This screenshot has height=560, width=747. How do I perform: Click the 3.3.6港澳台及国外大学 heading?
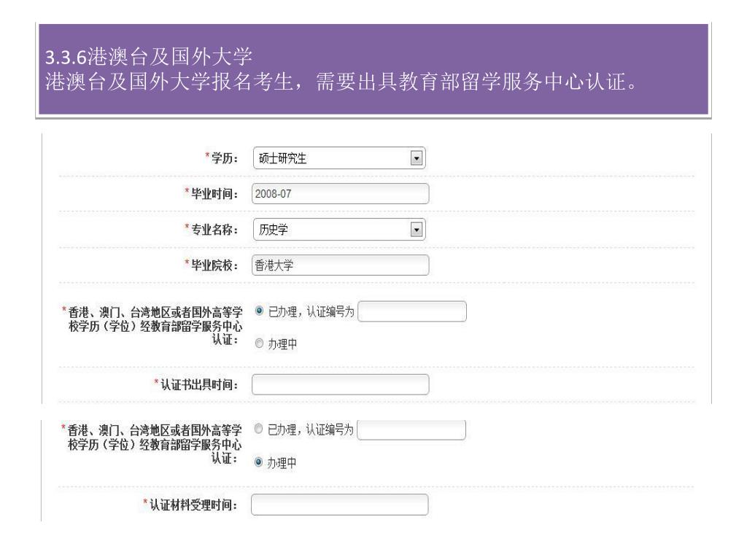pyautogui.click(x=149, y=57)
